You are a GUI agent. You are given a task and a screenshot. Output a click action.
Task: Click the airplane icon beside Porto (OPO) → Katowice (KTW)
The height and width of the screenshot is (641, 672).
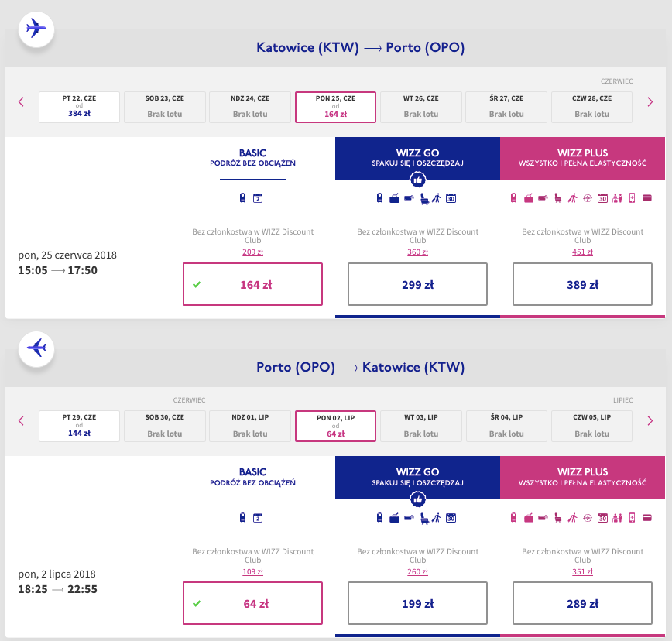[x=36, y=348]
